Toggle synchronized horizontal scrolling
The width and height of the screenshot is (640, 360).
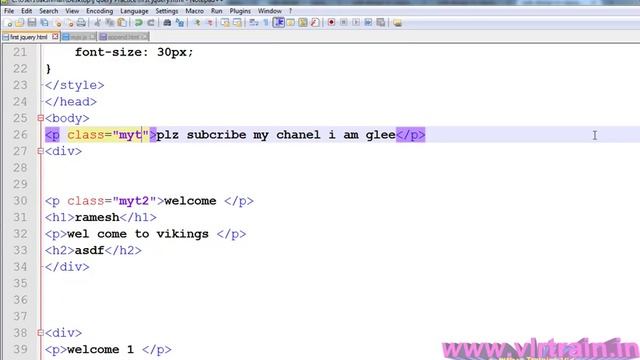(x=237, y=23)
